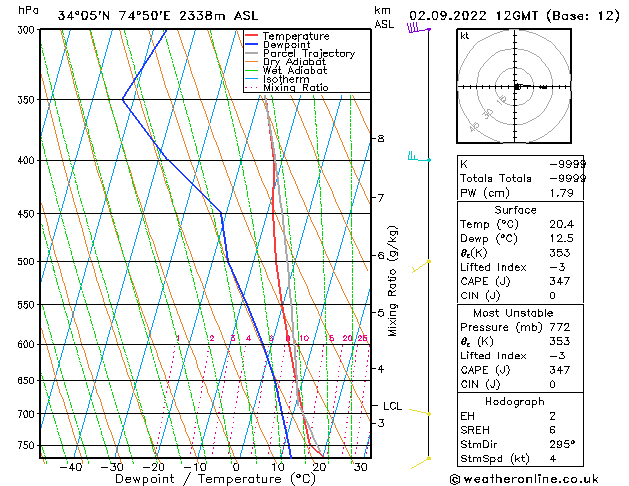
Task: Click the purple wind barb at 300 hPa
Action: pos(416,29)
